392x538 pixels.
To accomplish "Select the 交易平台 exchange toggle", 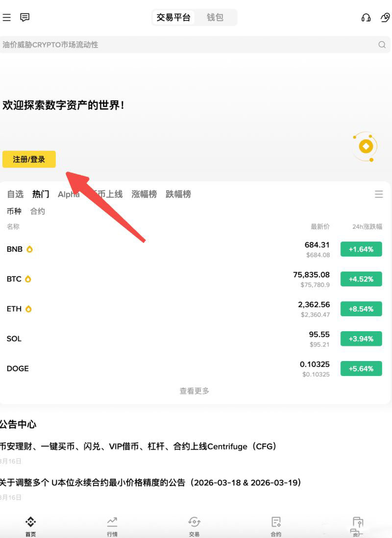I will point(173,18).
